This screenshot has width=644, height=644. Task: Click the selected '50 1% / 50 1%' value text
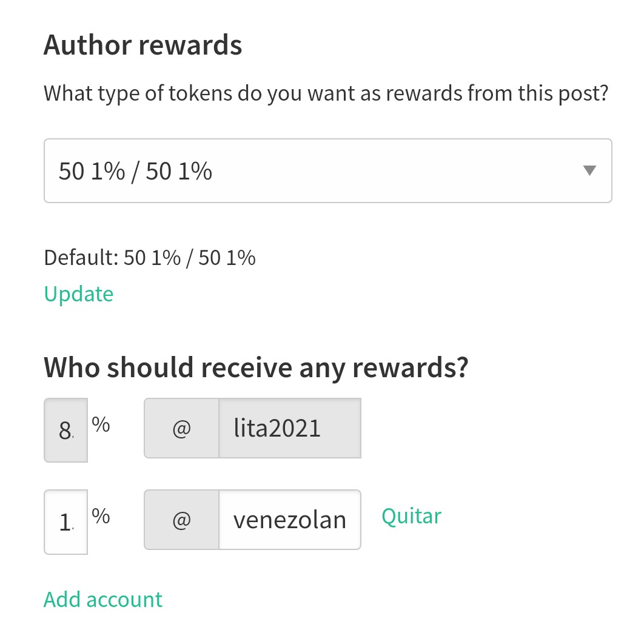(x=136, y=171)
